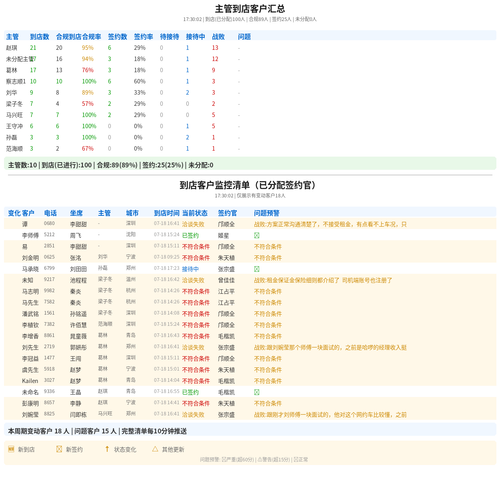Click the 到店数 column header

coord(39,37)
